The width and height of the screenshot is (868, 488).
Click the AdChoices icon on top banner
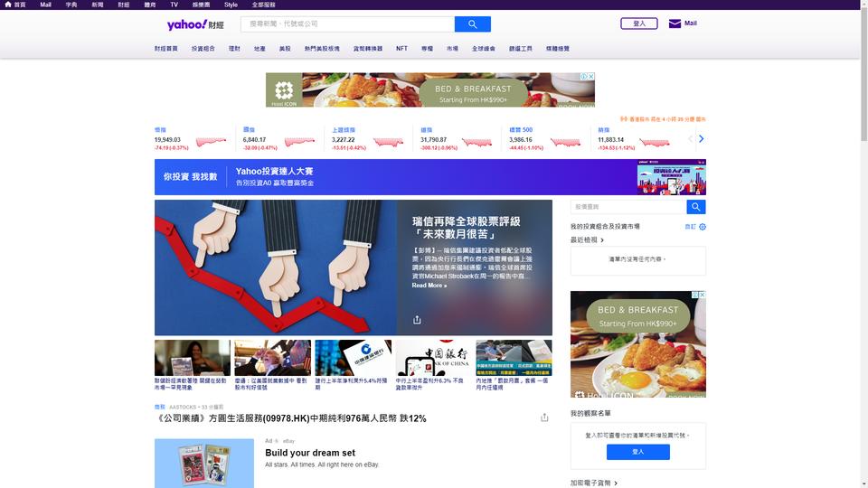point(584,76)
